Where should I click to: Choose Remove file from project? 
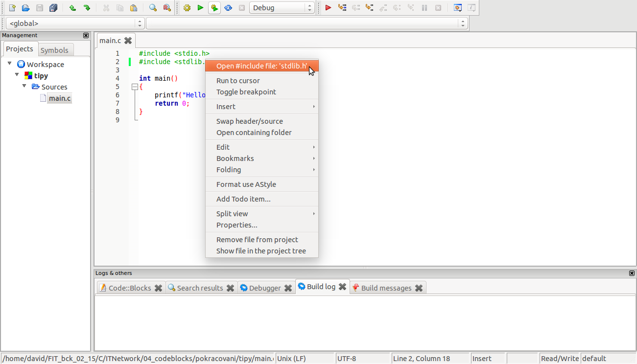(x=257, y=239)
